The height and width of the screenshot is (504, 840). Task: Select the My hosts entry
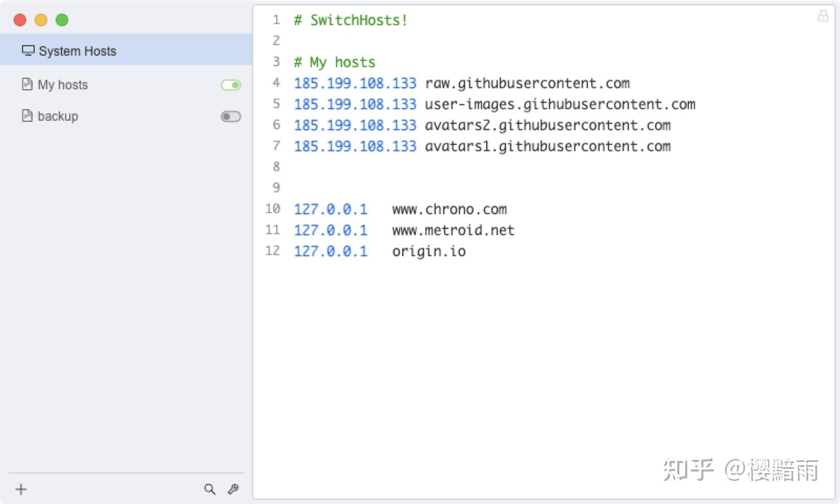63,85
